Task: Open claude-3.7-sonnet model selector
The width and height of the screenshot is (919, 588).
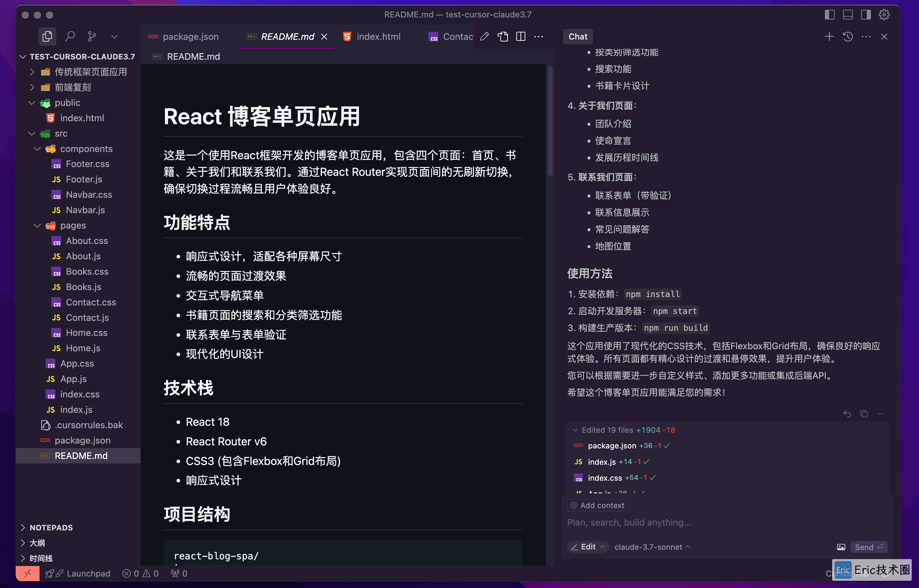Action: [x=652, y=547]
